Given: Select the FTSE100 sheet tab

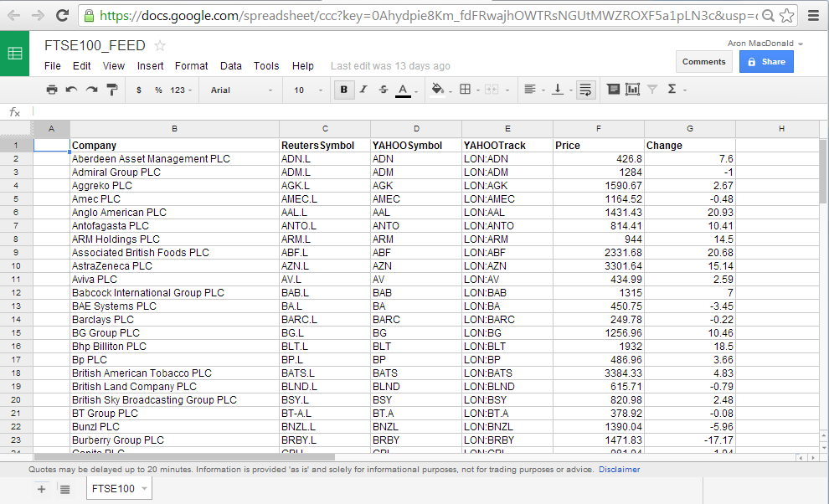Looking at the screenshot, I should (x=119, y=489).
